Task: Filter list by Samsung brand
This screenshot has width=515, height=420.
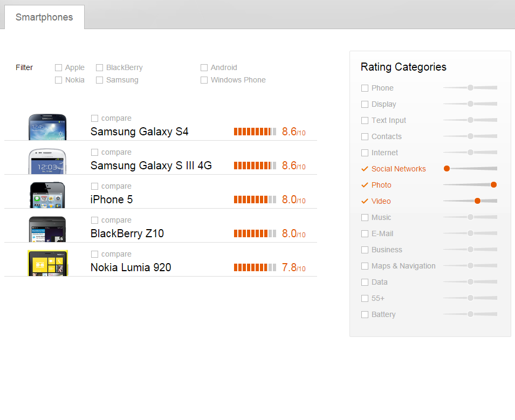Action: pos(100,80)
